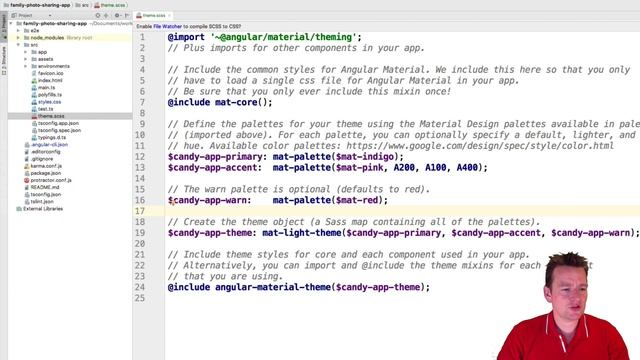Click the main.ts file icon
The height and width of the screenshot is (360, 640).
[x=34, y=87]
